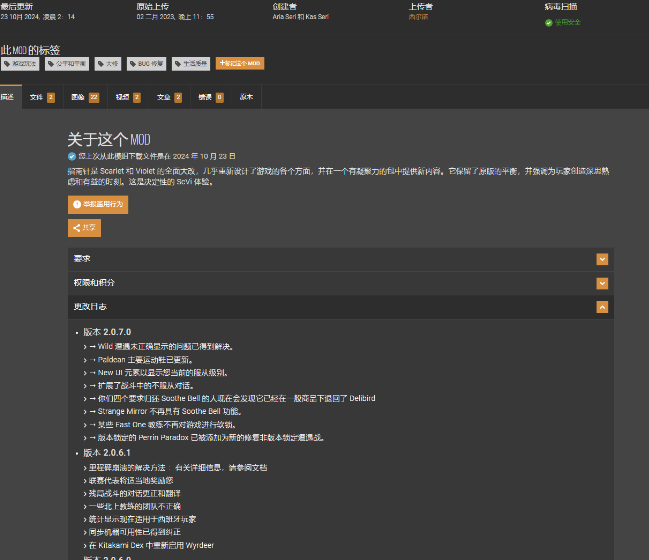Click the creator names 'Aria Serl 和 Kas Serl'

tap(300, 17)
